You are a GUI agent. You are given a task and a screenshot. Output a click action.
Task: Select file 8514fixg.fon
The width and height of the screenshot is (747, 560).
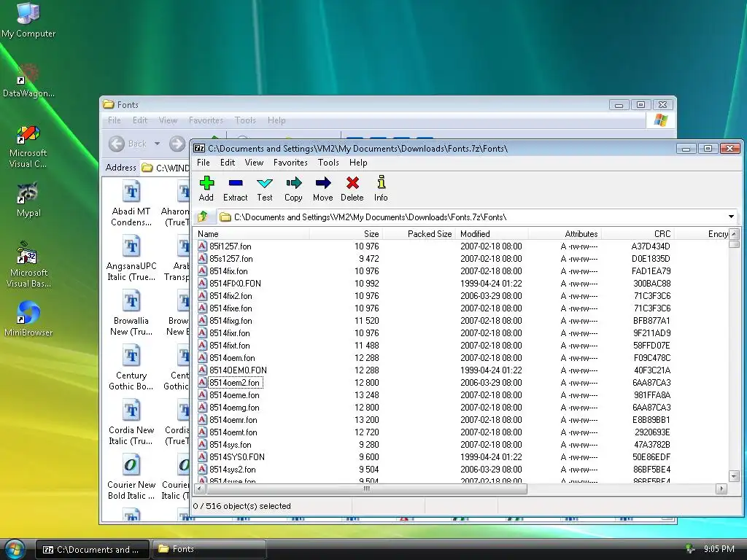click(x=231, y=321)
